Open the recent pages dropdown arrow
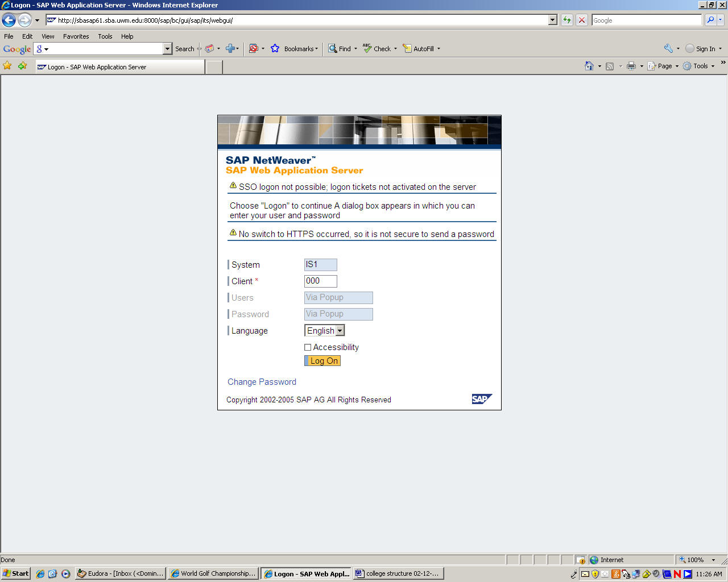This screenshot has width=728, height=582. pos(37,20)
